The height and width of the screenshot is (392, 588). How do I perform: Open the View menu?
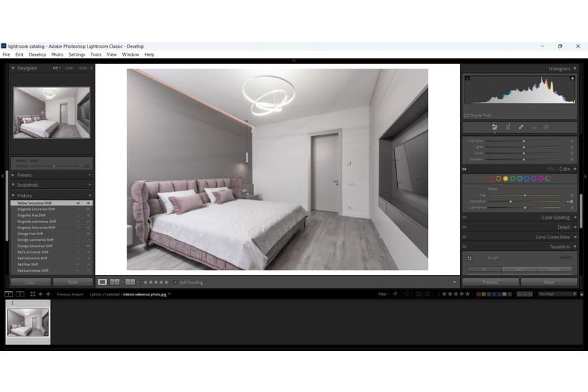(x=111, y=54)
